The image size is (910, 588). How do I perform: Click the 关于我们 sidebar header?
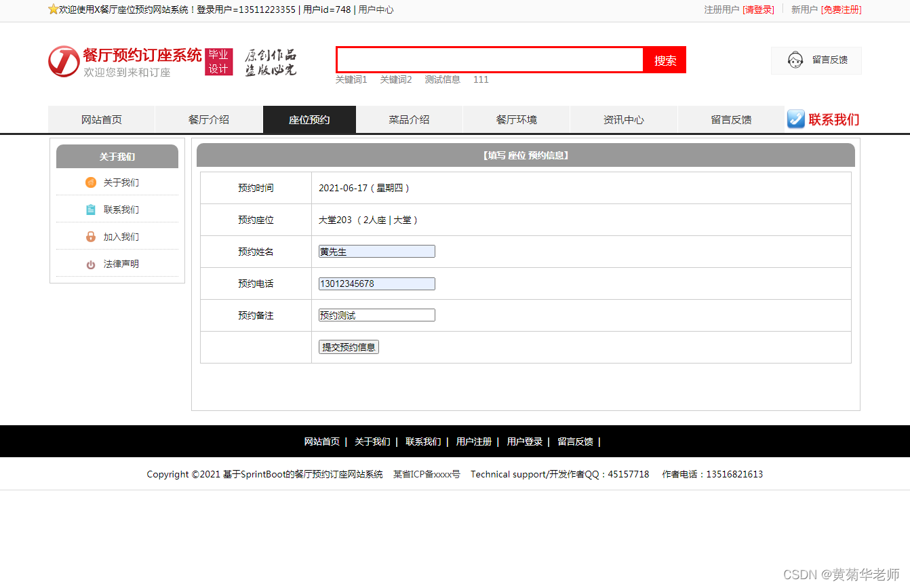coord(117,157)
